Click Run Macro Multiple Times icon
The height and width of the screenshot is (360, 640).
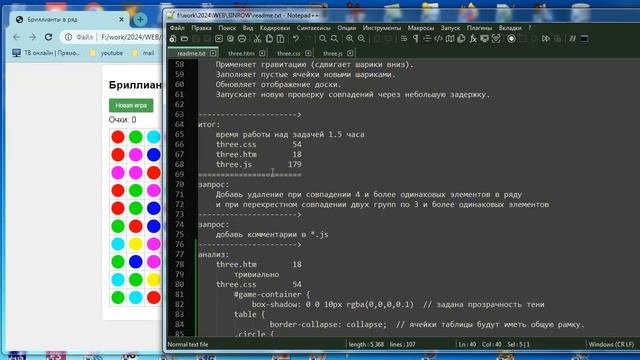(546, 39)
